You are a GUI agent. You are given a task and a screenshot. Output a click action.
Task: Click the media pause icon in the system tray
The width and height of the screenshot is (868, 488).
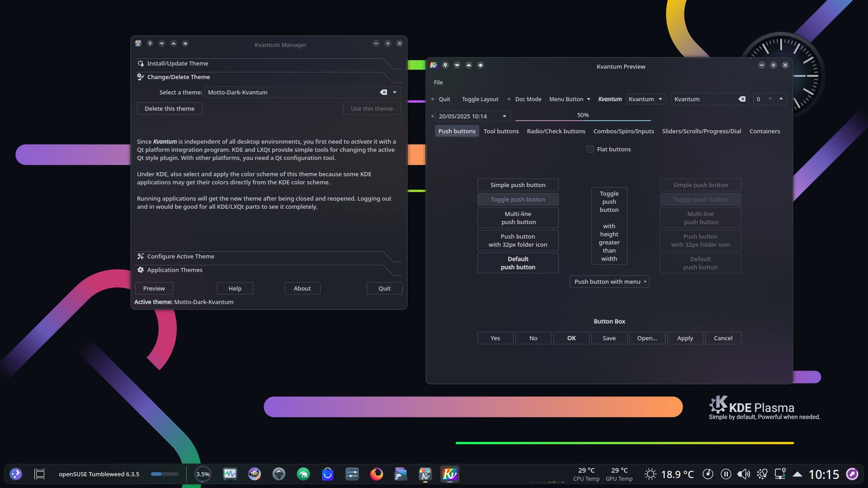click(x=726, y=474)
